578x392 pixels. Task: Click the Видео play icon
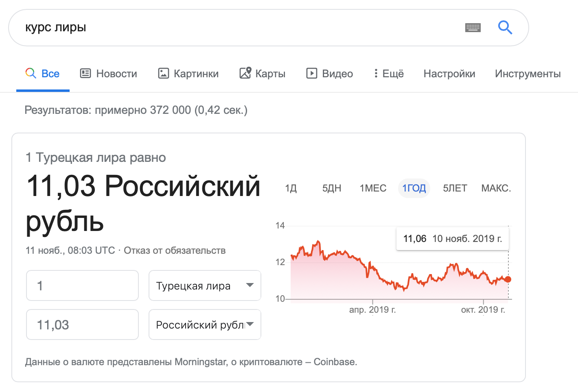pos(311,73)
